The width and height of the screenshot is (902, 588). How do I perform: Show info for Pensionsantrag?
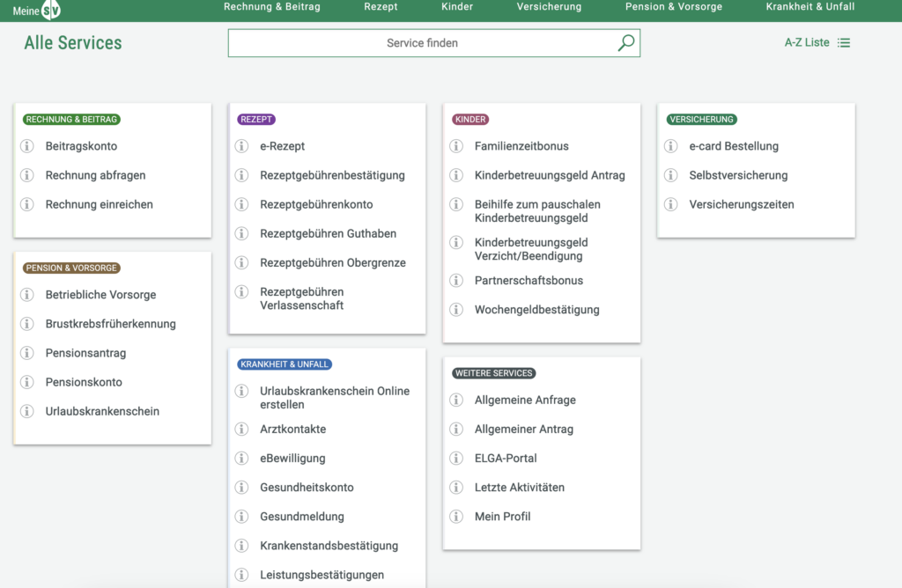27,353
